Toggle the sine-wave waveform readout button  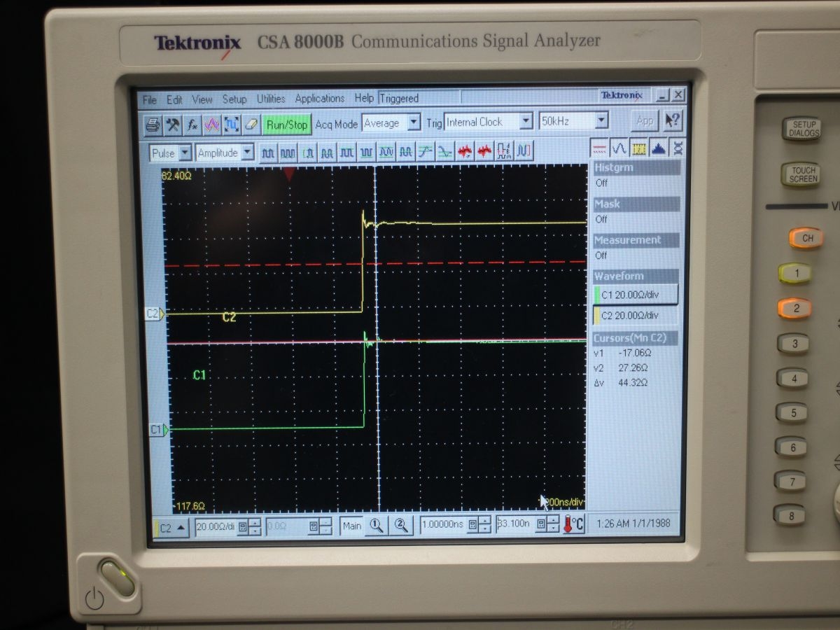(619, 148)
